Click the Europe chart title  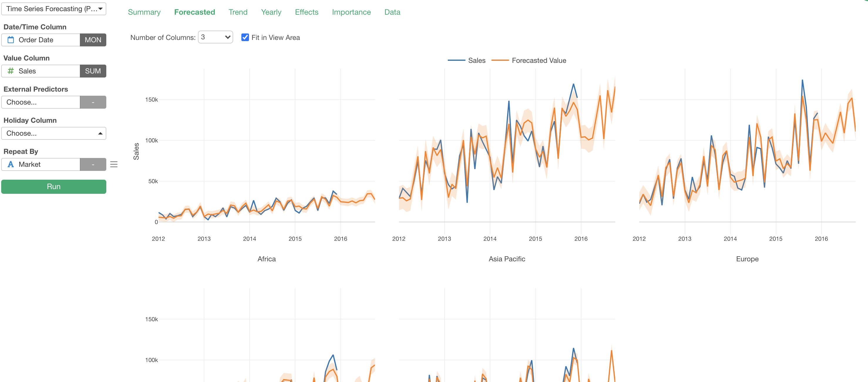pyautogui.click(x=747, y=259)
